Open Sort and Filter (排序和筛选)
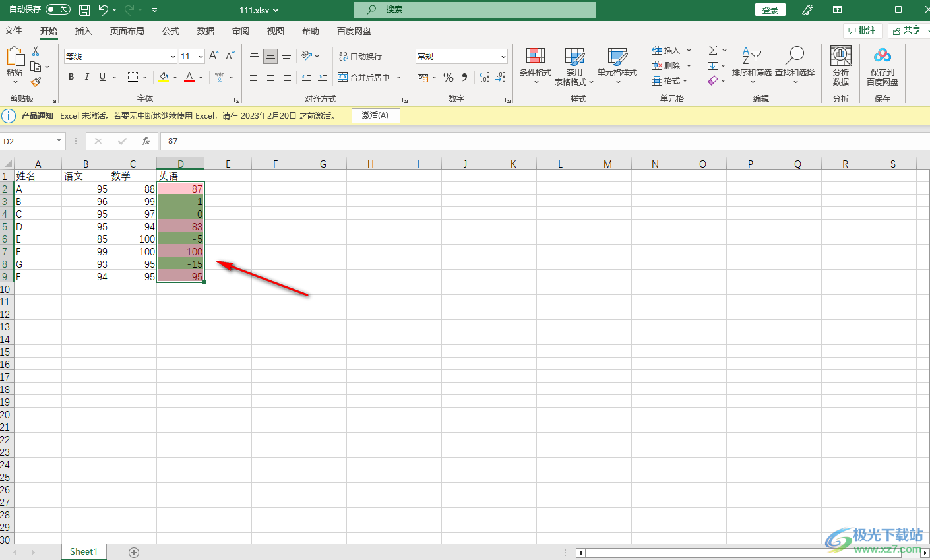930x560 pixels. (751, 65)
